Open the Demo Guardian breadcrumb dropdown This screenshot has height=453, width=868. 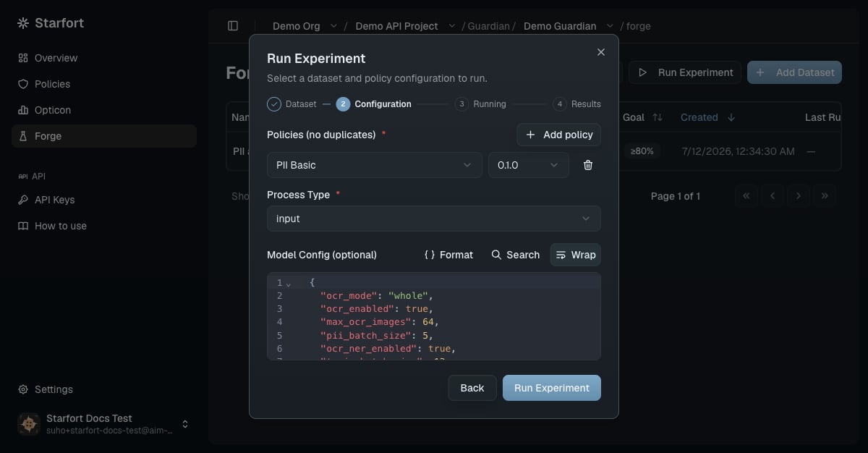pos(610,26)
